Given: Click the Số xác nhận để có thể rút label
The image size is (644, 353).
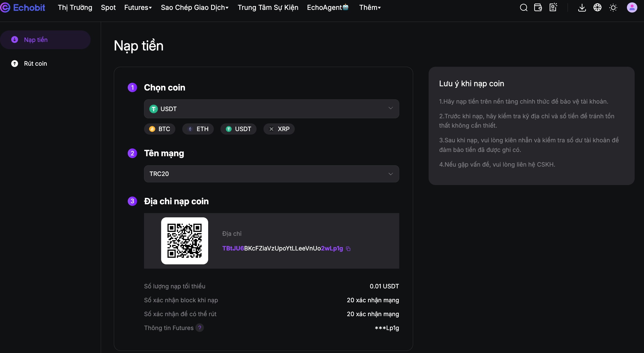Looking at the screenshot, I should coord(180,314).
